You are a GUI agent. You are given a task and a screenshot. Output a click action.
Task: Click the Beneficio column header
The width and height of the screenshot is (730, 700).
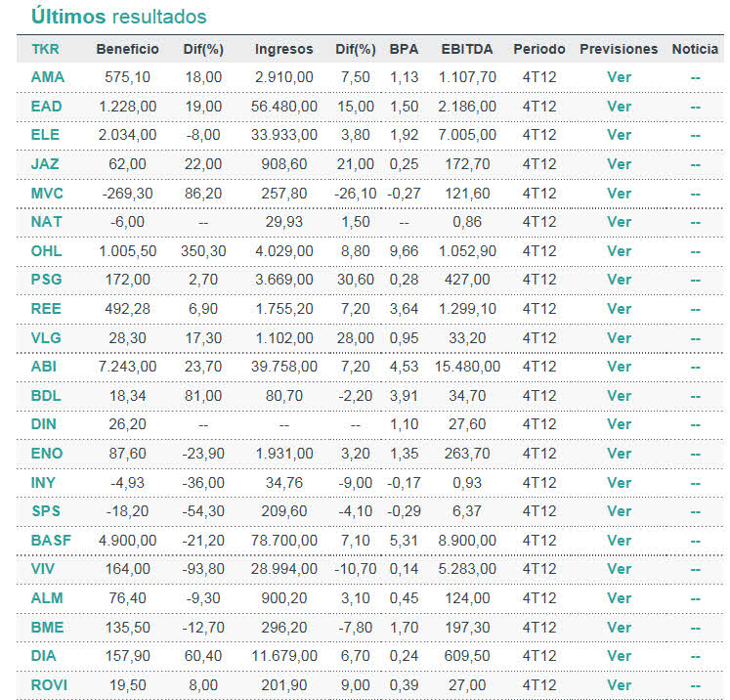click(x=127, y=49)
